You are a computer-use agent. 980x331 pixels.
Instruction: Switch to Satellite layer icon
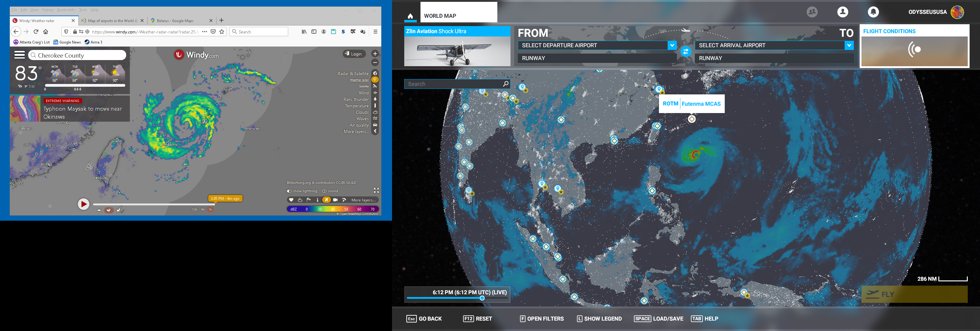[375, 86]
